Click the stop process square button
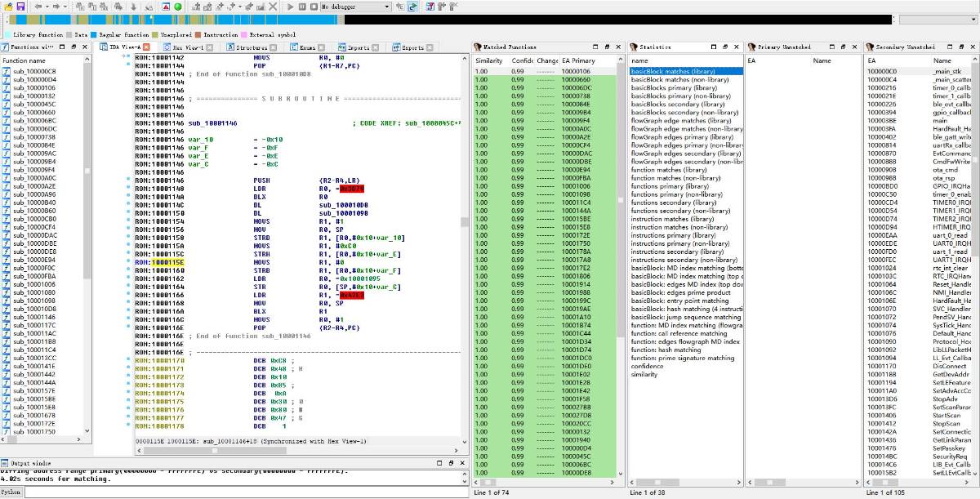Screen dimensions: 980x499 [x=314, y=7]
